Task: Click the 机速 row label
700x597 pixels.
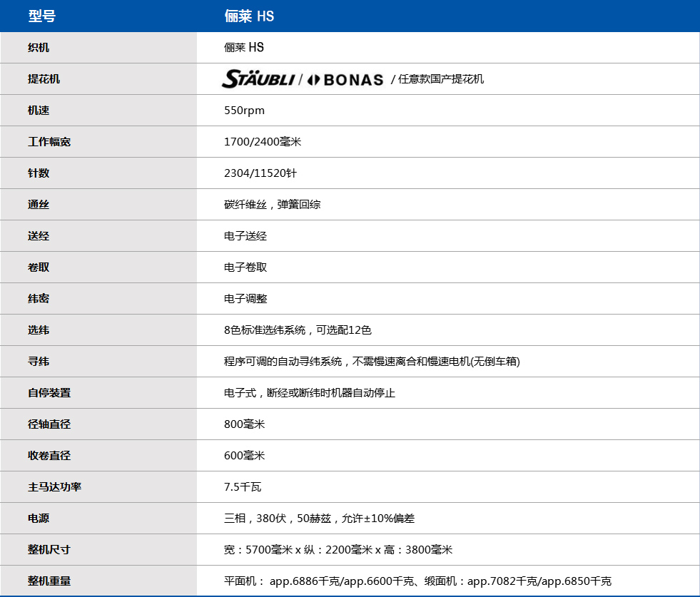Action: [39, 111]
